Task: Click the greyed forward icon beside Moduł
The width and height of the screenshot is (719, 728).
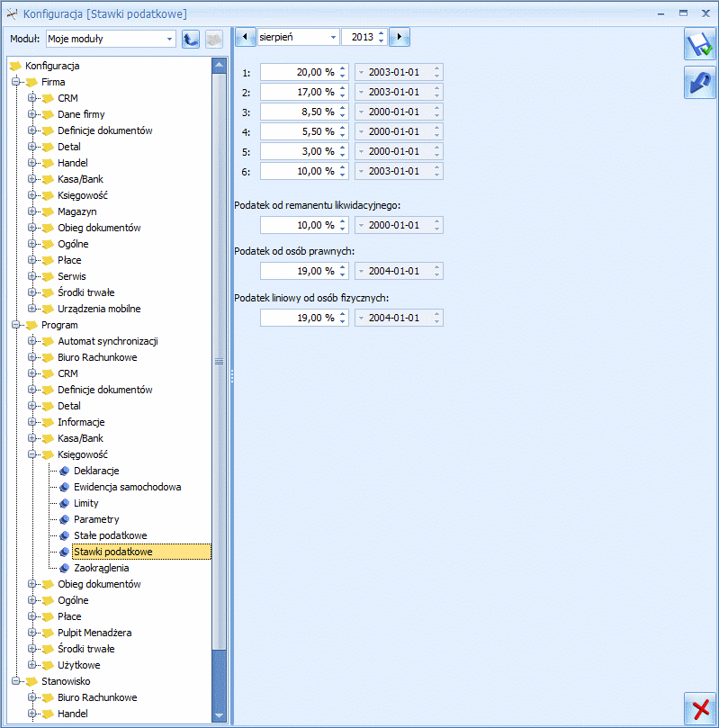Action: [x=213, y=39]
